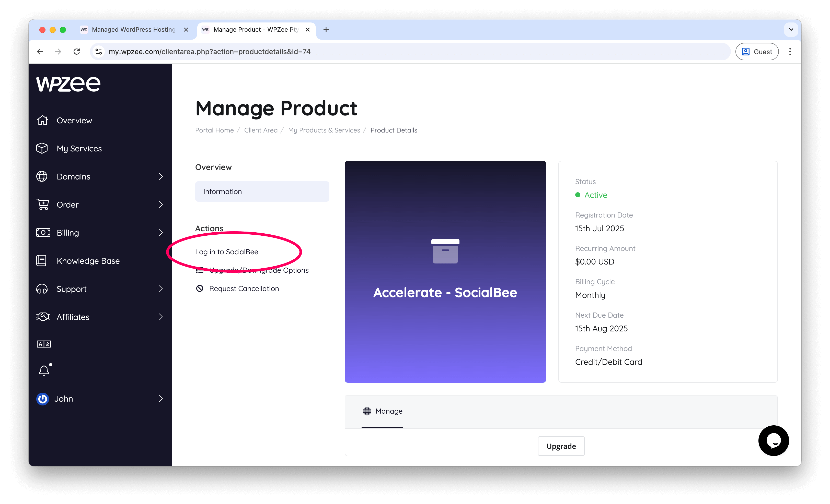The width and height of the screenshot is (830, 504).
Task: Expand the Billing submenu chevron
Action: (x=161, y=233)
